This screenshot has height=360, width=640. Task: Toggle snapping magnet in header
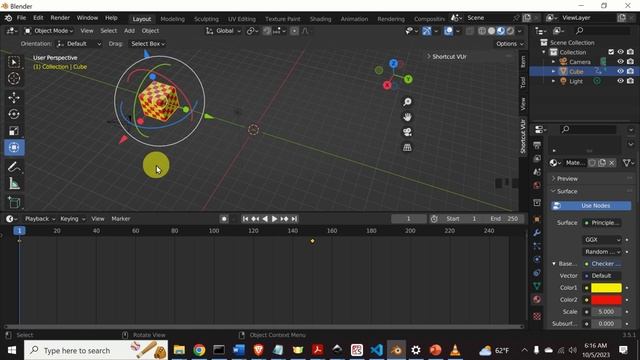coord(267,31)
